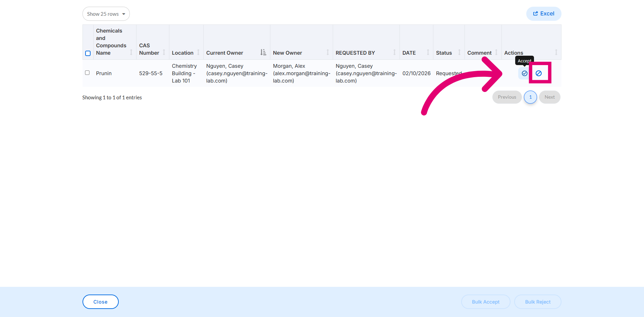Sort by Current Owner column sort icon
The height and width of the screenshot is (317, 644).
(263, 52)
